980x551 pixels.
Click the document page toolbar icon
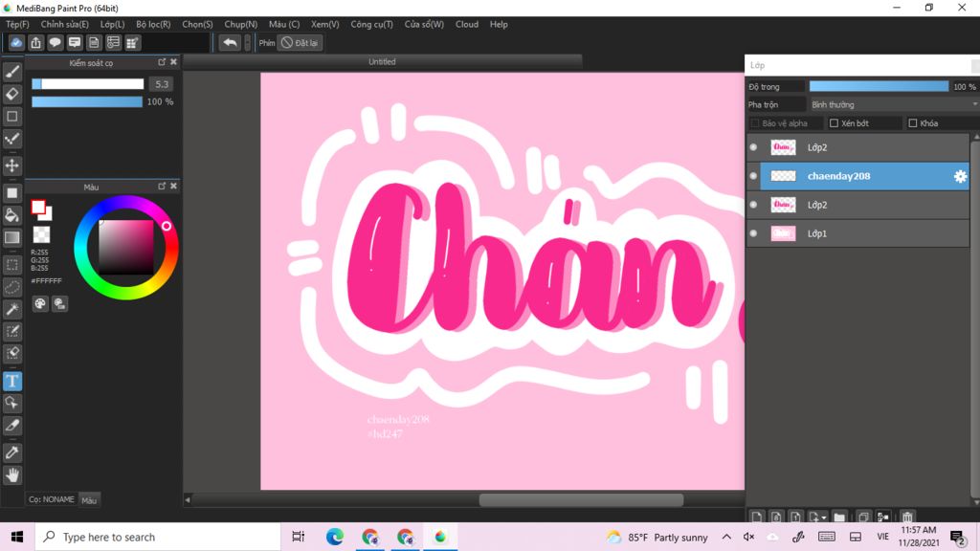94,42
